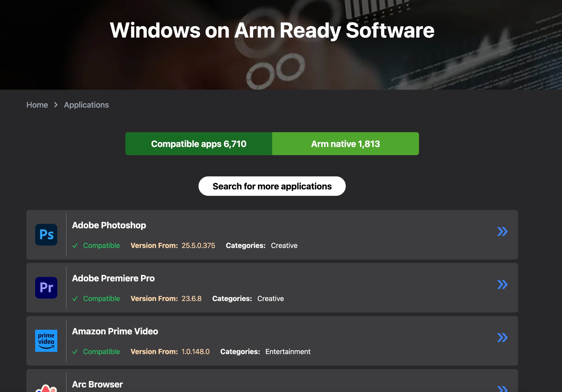The width and height of the screenshot is (562, 392).
Task: Click Compatible status text in Prime Video row
Action: click(x=102, y=352)
